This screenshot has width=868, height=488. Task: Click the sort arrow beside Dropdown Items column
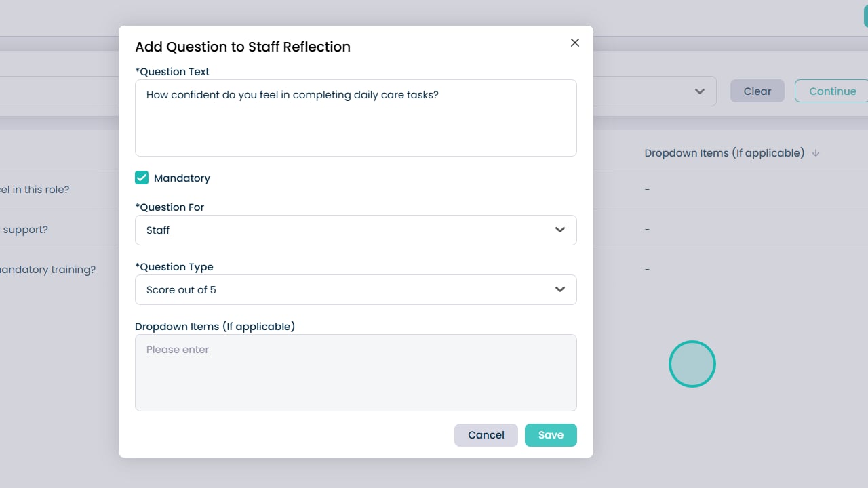point(816,153)
